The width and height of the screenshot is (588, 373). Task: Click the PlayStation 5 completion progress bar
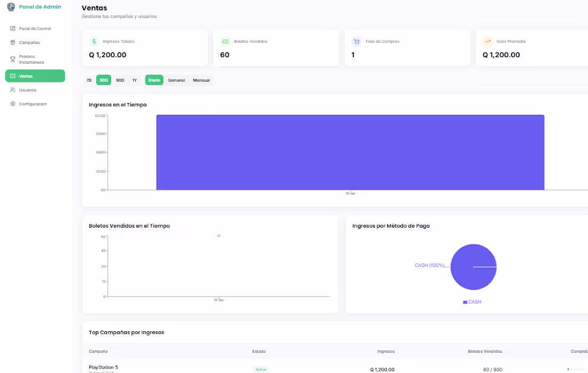578,369
